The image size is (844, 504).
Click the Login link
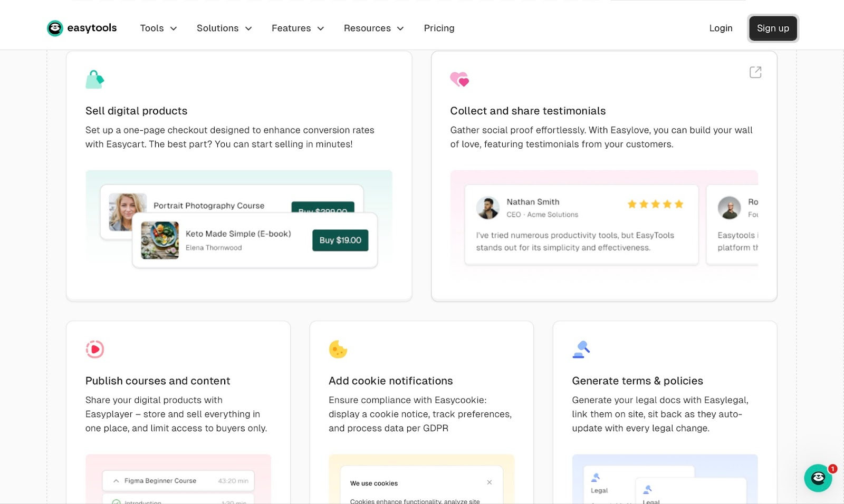(x=721, y=28)
